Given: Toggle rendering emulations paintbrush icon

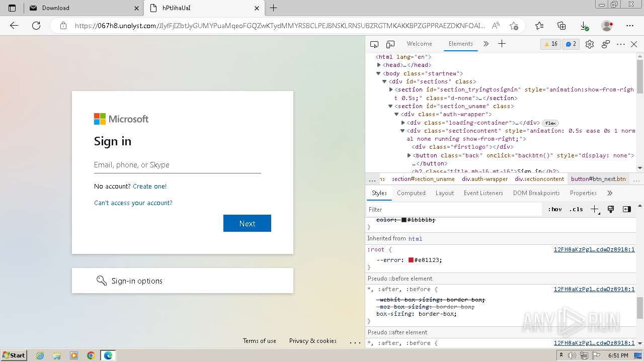Looking at the screenshot, I should tap(611, 209).
